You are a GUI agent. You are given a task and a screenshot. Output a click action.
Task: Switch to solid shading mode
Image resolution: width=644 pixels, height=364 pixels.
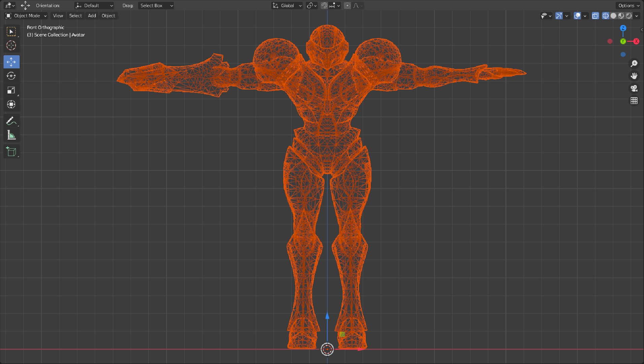(x=613, y=16)
